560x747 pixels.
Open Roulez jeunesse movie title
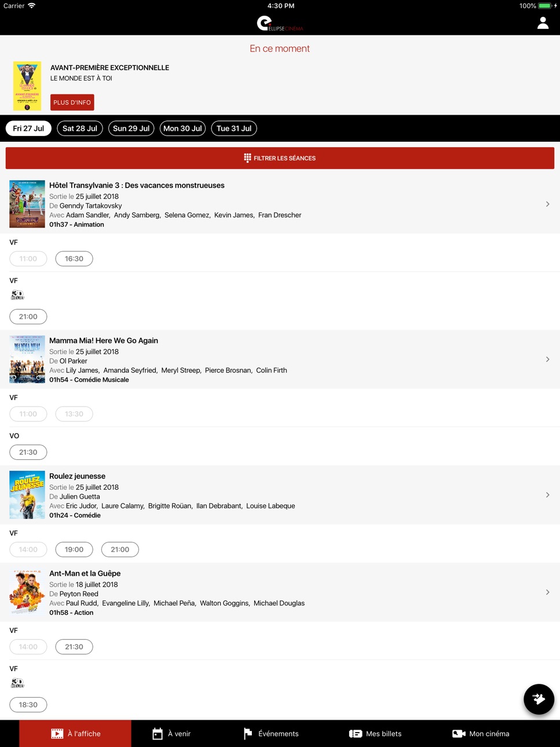click(x=77, y=476)
